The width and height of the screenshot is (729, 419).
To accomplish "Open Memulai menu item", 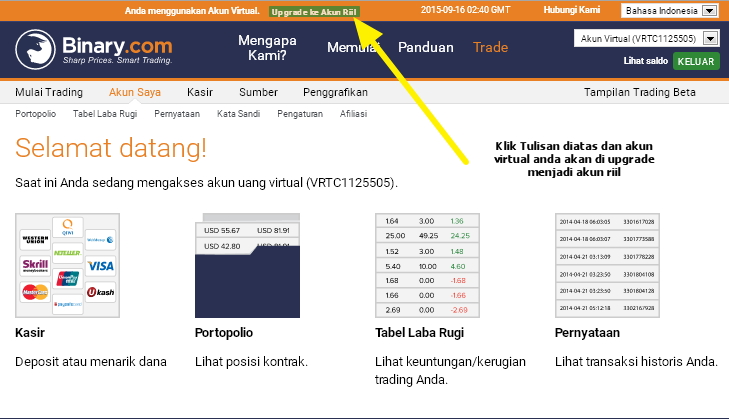I will [353, 47].
